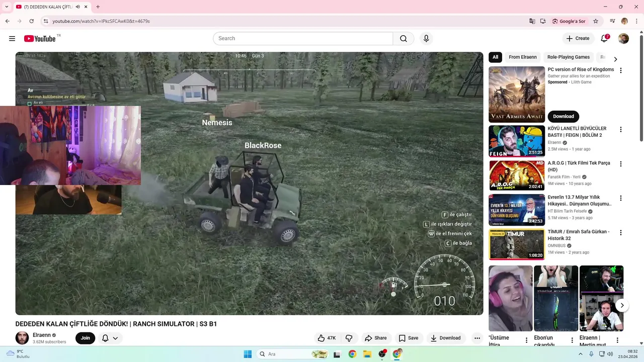Screen dimensions: 644x362
Task: Click the Join channel button
Action: point(86,338)
